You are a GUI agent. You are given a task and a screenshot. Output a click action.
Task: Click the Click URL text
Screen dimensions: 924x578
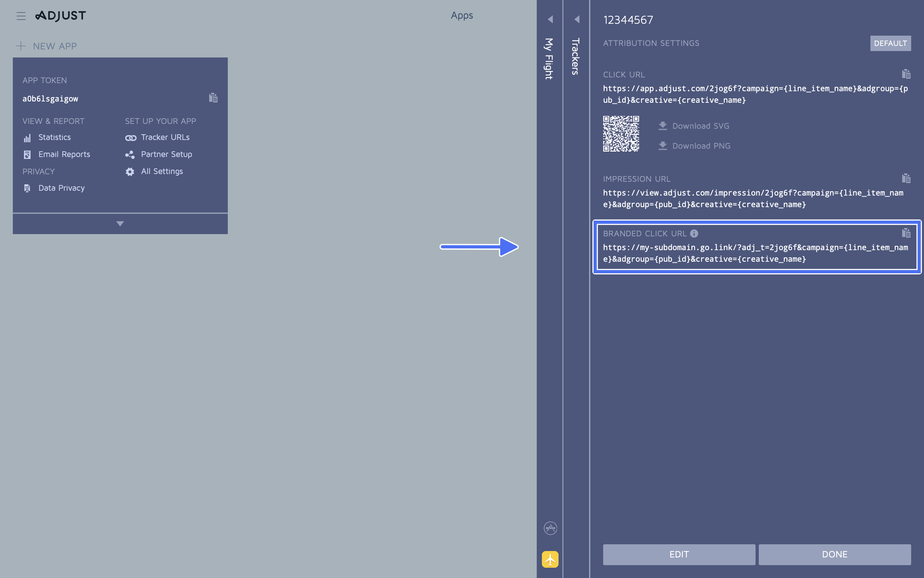(x=755, y=94)
